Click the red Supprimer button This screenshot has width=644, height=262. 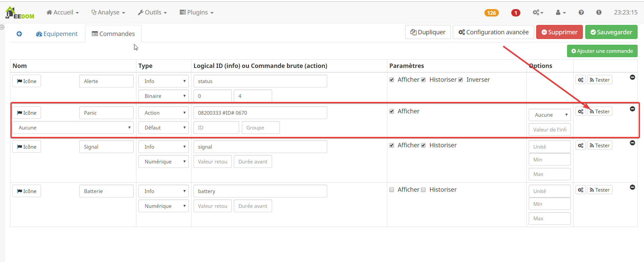[559, 32]
